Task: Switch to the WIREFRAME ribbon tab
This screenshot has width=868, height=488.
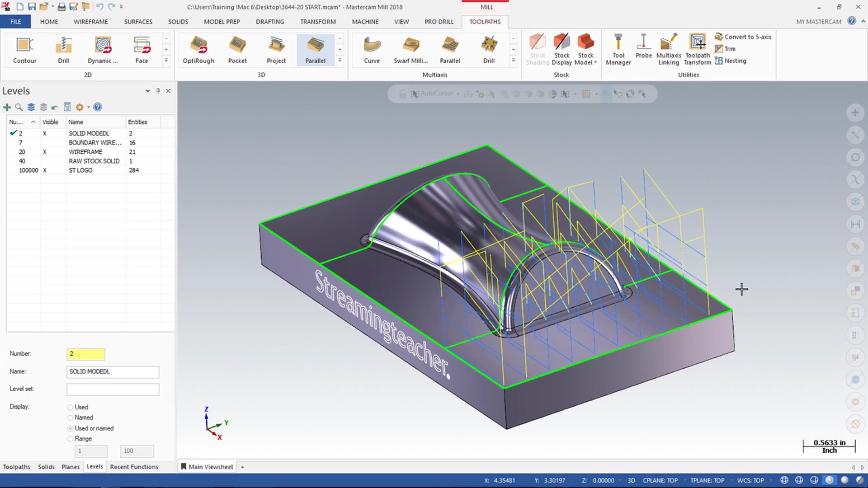Action: pyautogui.click(x=91, y=21)
